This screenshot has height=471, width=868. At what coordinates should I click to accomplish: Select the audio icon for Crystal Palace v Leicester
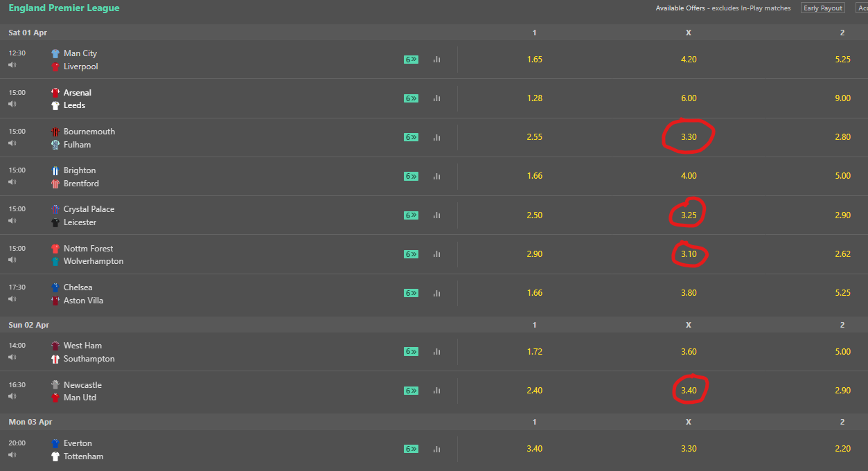pyautogui.click(x=12, y=221)
